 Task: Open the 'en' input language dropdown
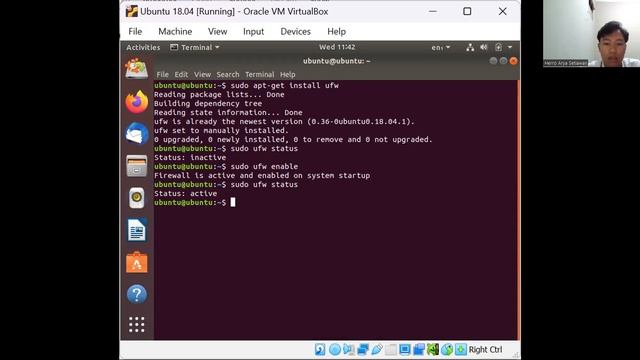441,47
